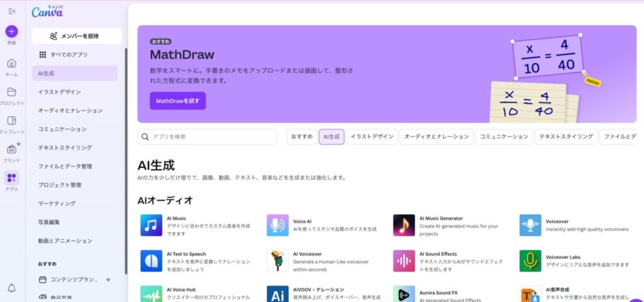The image size is (644, 302).
Task: Open the AiVOOV narration app icon
Action: point(277,294)
